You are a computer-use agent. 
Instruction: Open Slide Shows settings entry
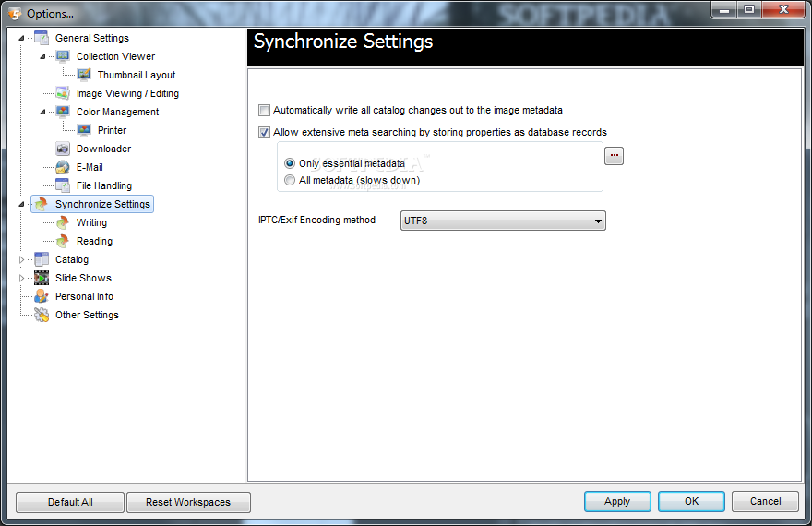(x=83, y=278)
